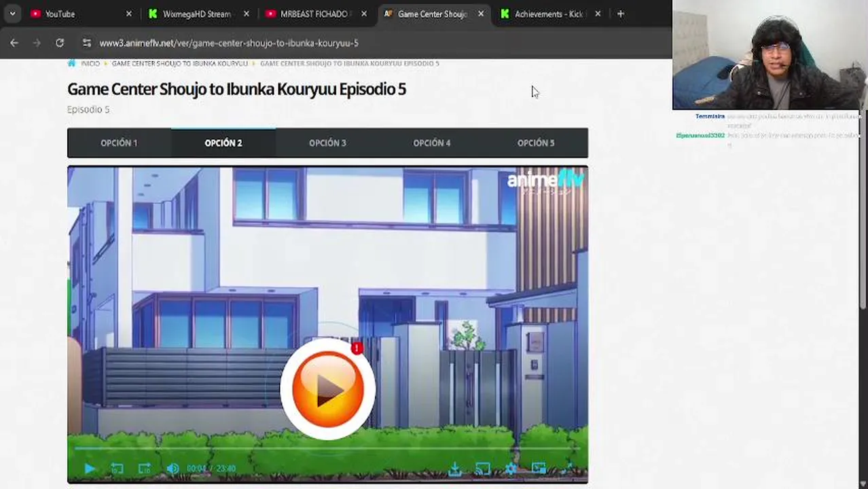This screenshot has height=489, width=868.
Task: Click the home icon in breadcrumb
Action: point(72,63)
